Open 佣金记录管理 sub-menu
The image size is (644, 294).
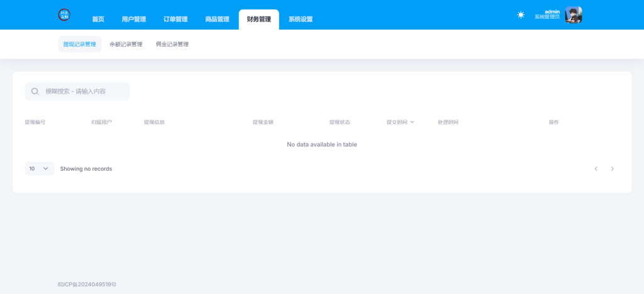coord(172,45)
